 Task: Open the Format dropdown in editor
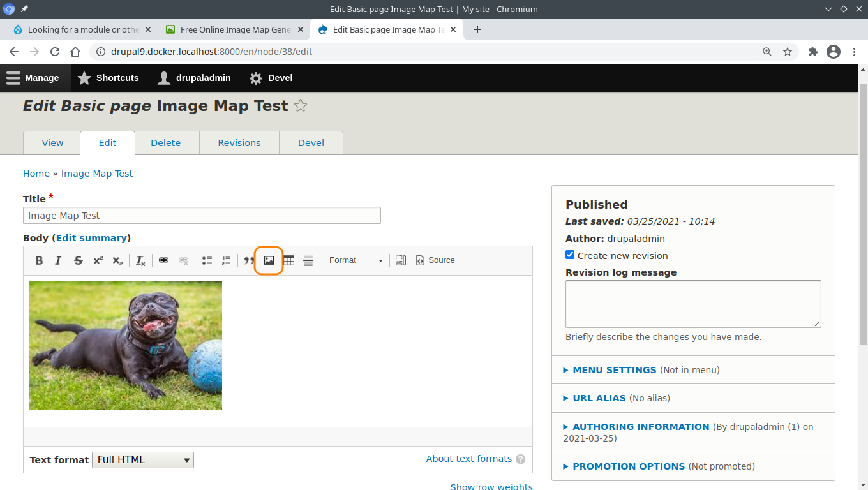[355, 260]
